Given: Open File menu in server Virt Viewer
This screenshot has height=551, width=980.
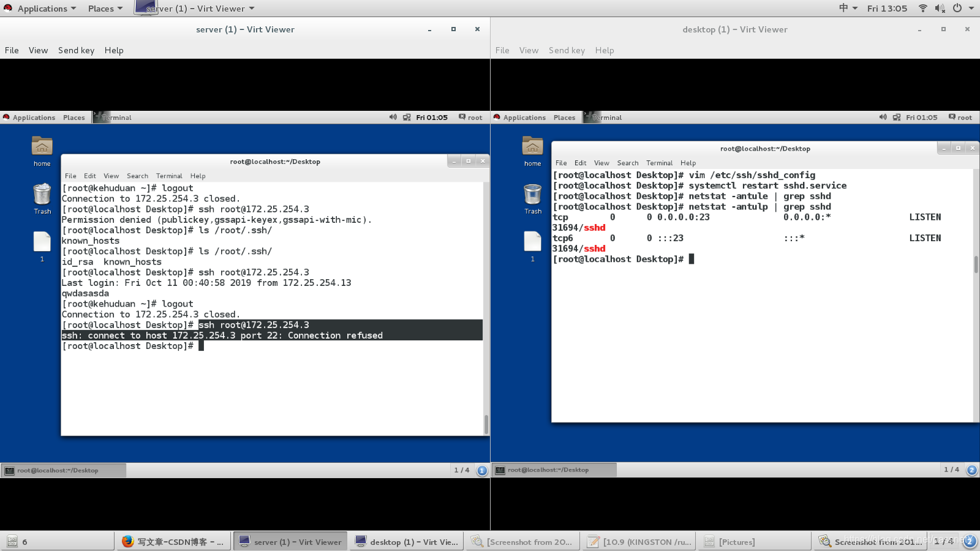Looking at the screenshot, I should pyautogui.click(x=12, y=50).
